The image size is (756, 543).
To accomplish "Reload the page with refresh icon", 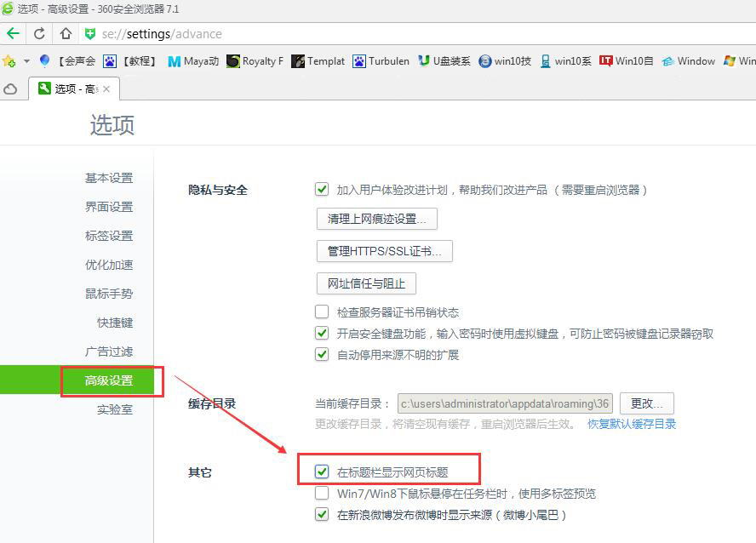I will 39,34.
